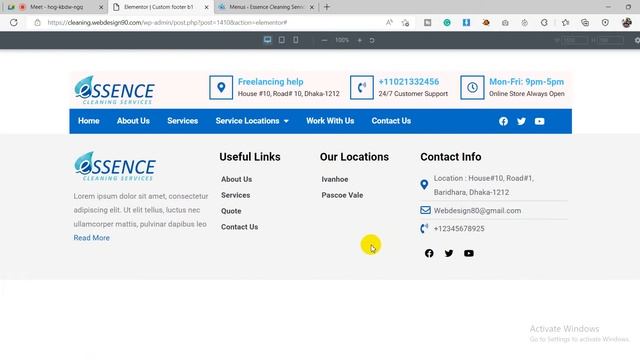The height and width of the screenshot is (360, 640).
Task: Open the Ivanhoe location link
Action: pos(335,179)
